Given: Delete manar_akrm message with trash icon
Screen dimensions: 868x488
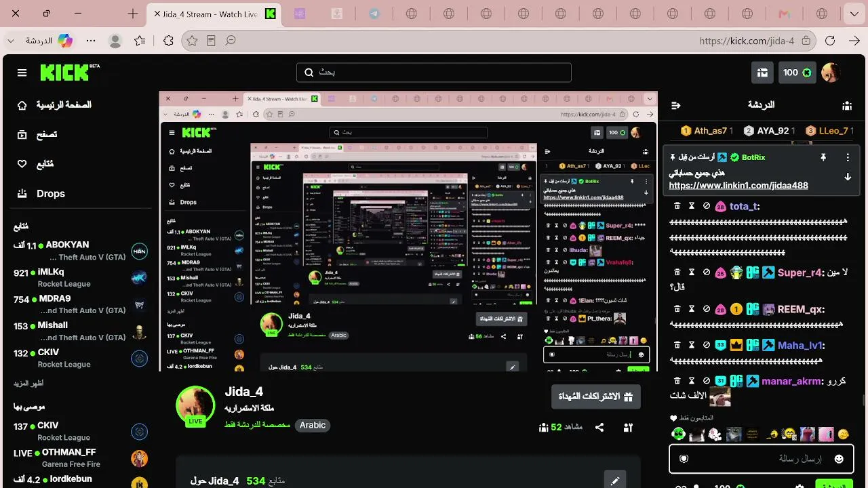Looking at the screenshot, I should click(x=677, y=381).
